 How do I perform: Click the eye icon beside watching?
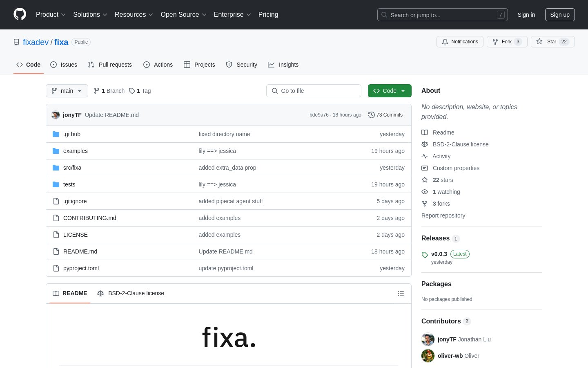[425, 192]
